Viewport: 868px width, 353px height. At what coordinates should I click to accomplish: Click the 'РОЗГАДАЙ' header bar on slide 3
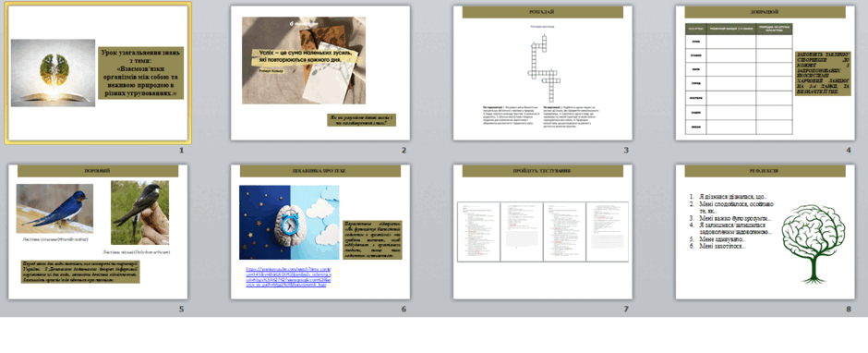click(543, 12)
